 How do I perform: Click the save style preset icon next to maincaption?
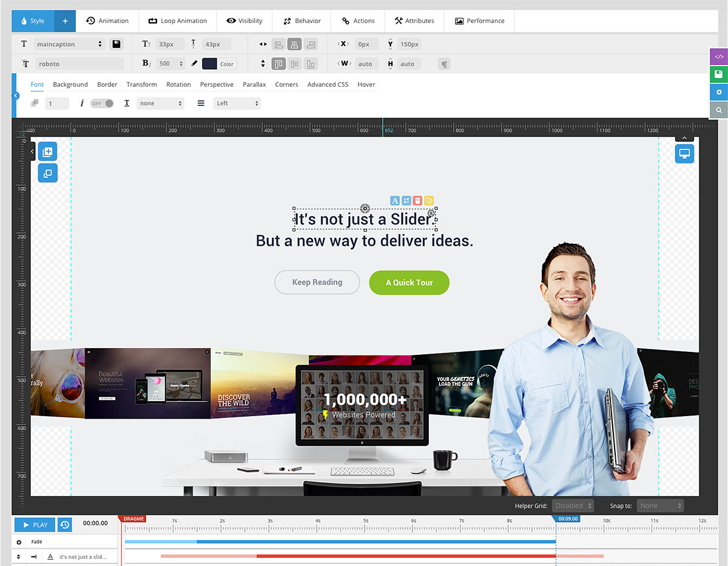pos(115,44)
